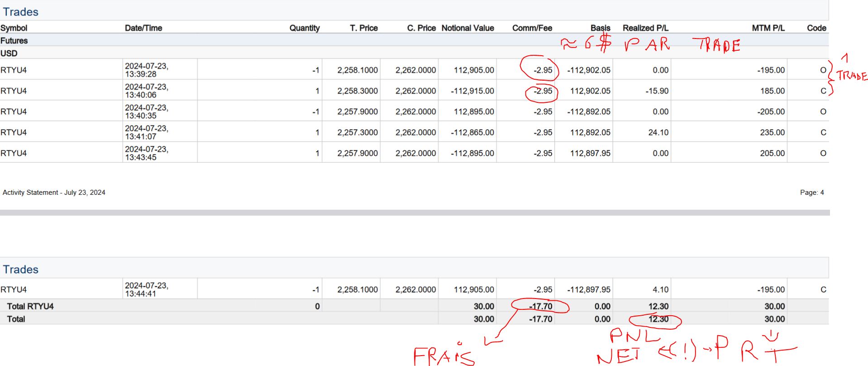Click the Comm/Fee column header
Viewport: 868px width, 366px height.
[532, 28]
